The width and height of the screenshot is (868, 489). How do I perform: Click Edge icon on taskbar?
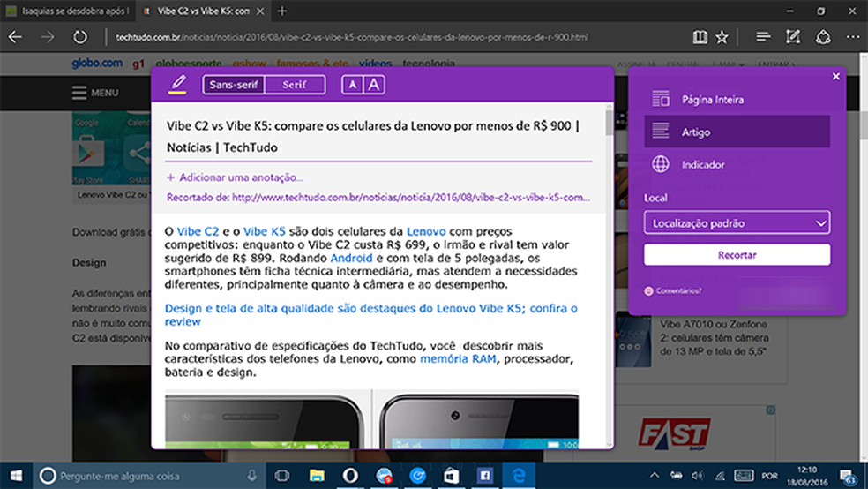519,476
